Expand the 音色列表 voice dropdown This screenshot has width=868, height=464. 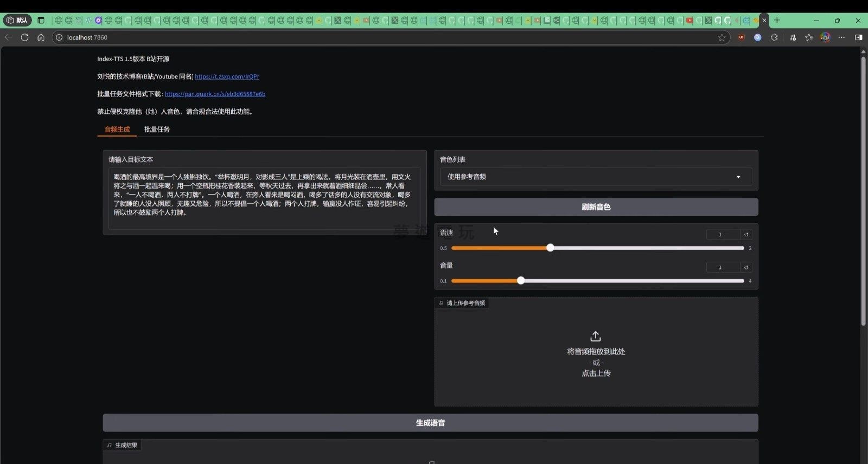point(738,177)
